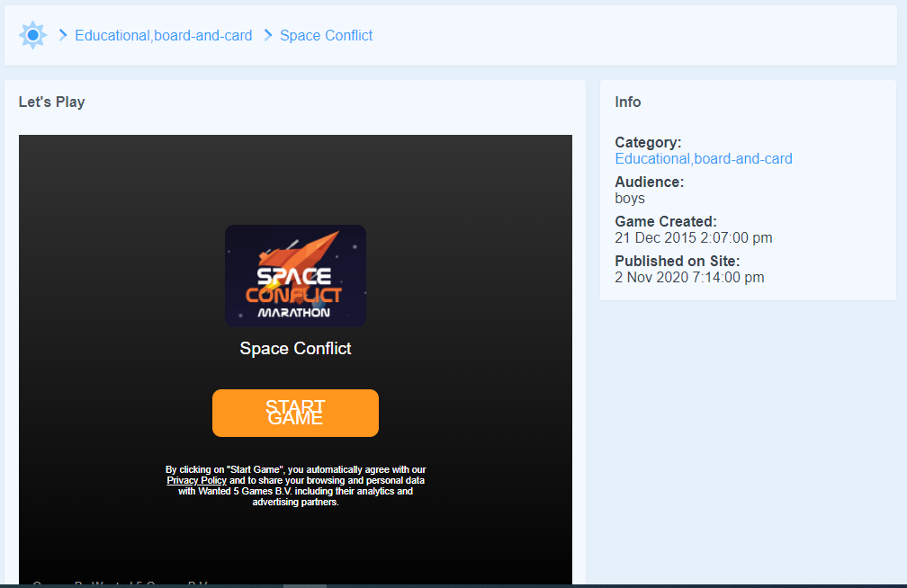Click the Category label in Info panel
907x588 pixels.
click(647, 143)
